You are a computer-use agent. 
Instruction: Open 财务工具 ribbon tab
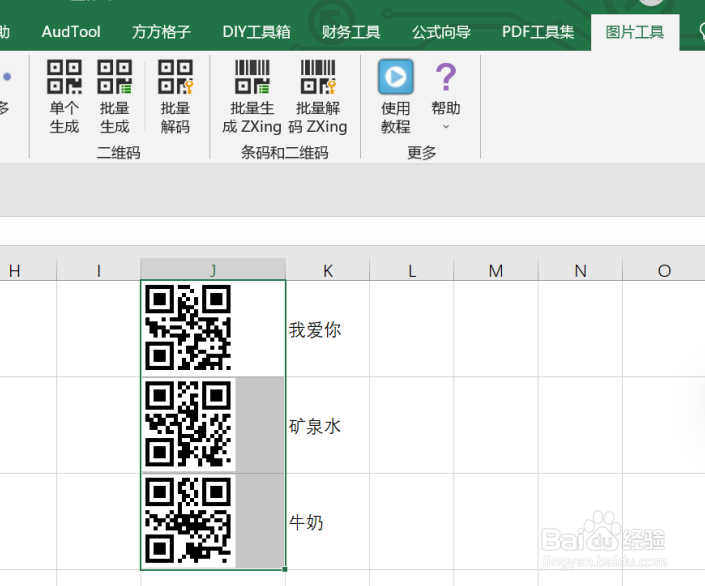[x=351, y=32]
